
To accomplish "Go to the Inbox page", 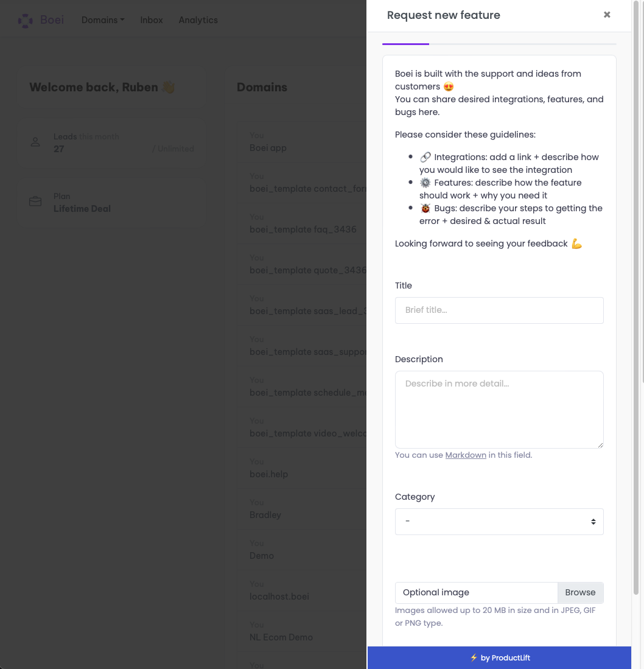I will point(152,20).
